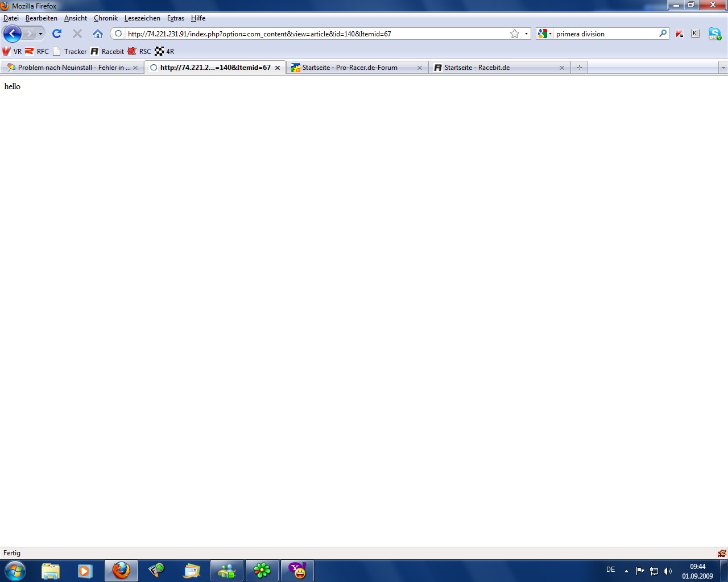Viewport: 728px width, 582px height.
Task: Switch to Startseite - Pro-Racer.de-Forum tab
Action: coord(350,68)
